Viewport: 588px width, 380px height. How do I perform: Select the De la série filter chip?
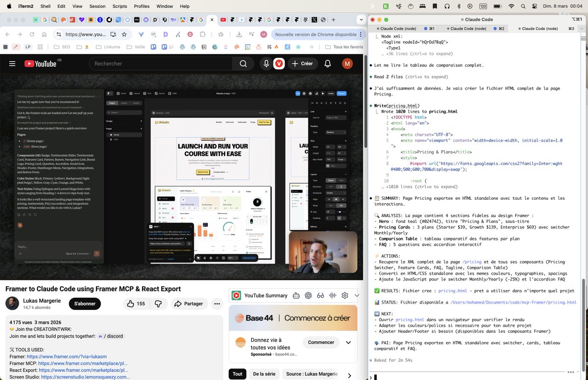pyautogui.click(x=264, y=374)
